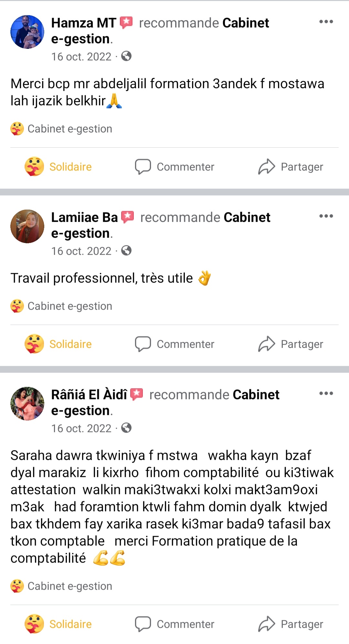Open Râñiá El Àidî's profile name link
The width and height of the screenshot is (349, 644).
coord(89,395)
